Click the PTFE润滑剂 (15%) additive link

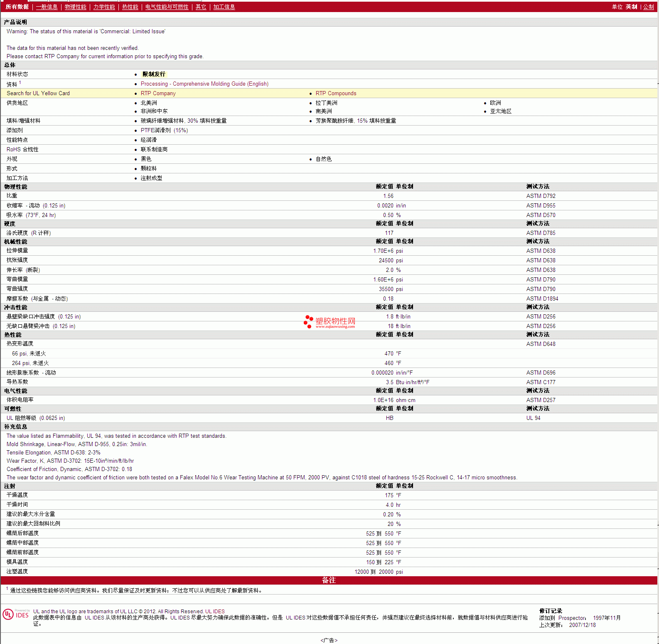point(164,130)
